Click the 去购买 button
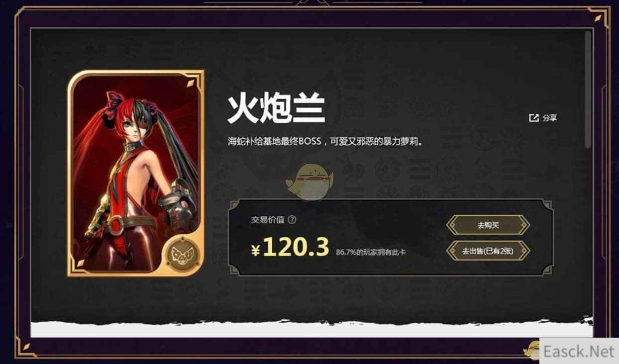This screenshot has width=619, height=364. [488, 225]
